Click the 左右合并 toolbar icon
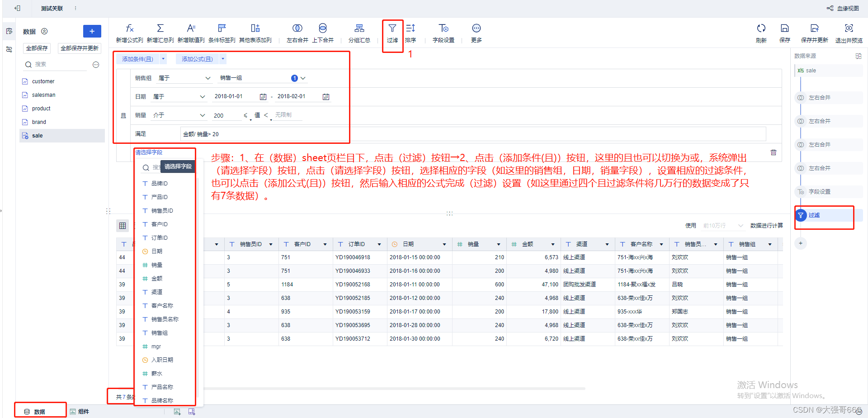Viewport: 868px width, 418px height. pos(297,28)
